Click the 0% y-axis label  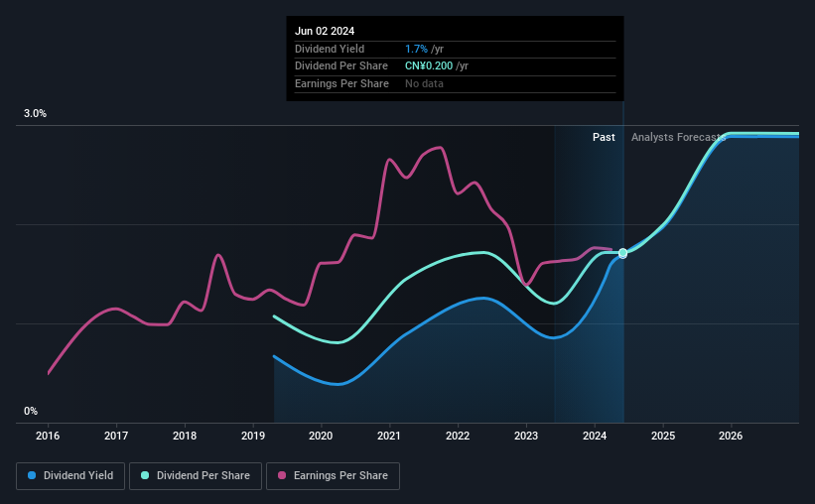pyautogui.click(x=31, y=411)
